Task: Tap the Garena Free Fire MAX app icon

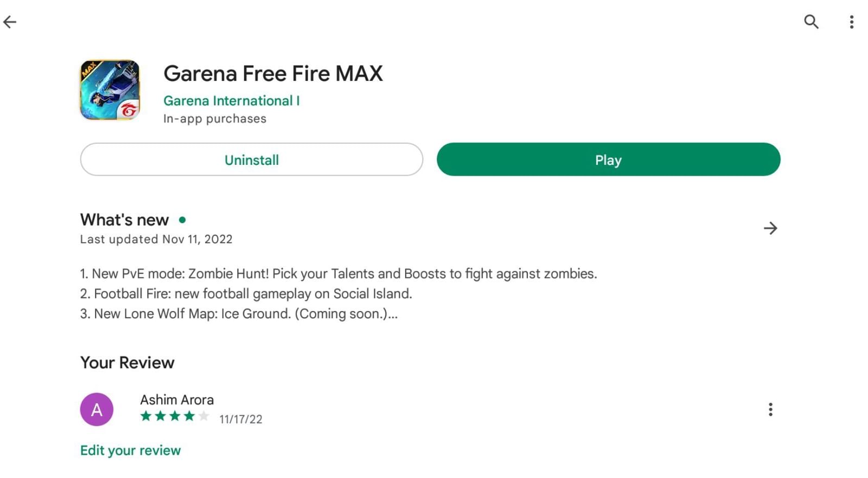Action: 110,90
